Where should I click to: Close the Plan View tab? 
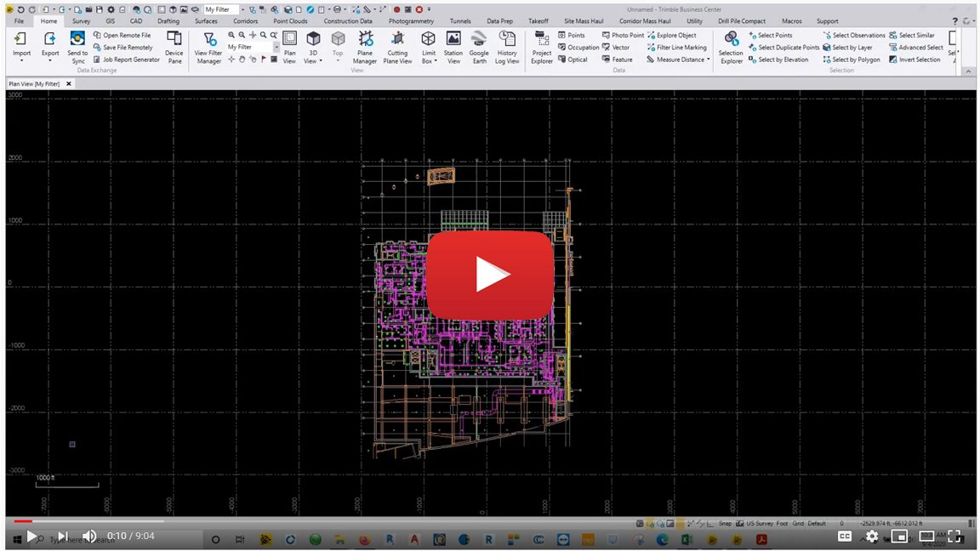[69, 83]
